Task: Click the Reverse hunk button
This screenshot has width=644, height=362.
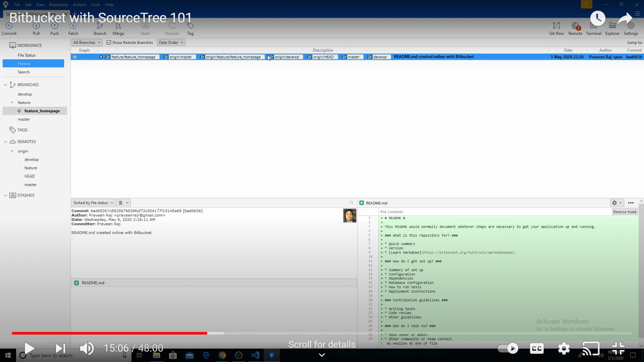Action: (625, 212)
